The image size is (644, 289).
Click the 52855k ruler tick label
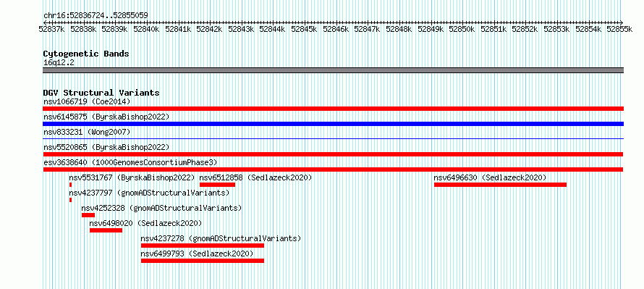619,29
